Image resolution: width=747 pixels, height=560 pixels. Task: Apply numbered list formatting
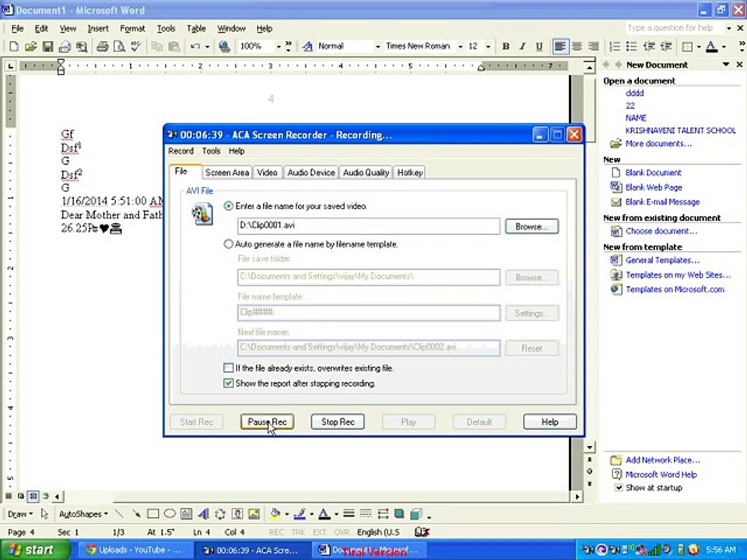(615, 46)
